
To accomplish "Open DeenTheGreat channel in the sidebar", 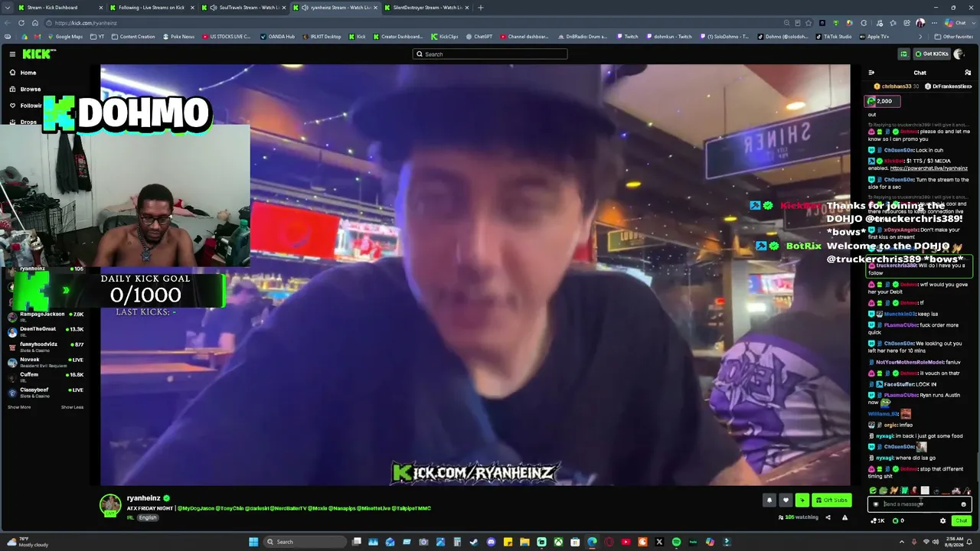I will pyautogui.click(x=46, y=331).
